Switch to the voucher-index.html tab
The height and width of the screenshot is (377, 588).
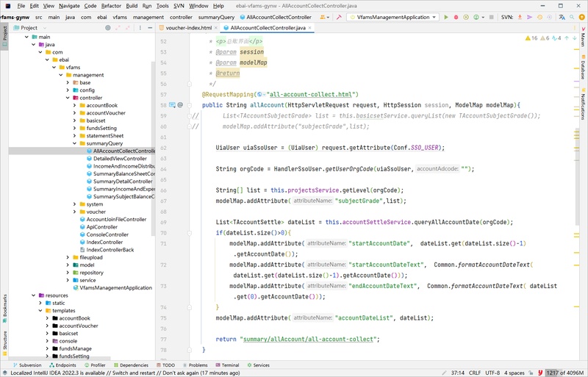(x=190, y=28)
